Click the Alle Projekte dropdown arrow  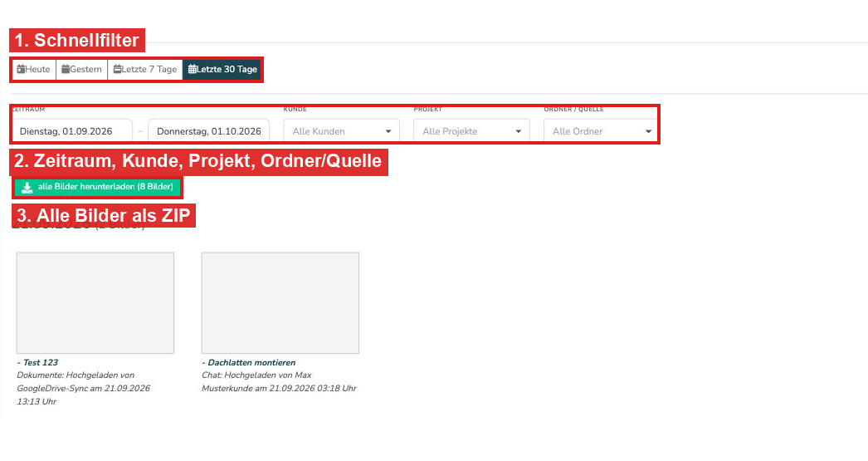click(x=518, y=132)
